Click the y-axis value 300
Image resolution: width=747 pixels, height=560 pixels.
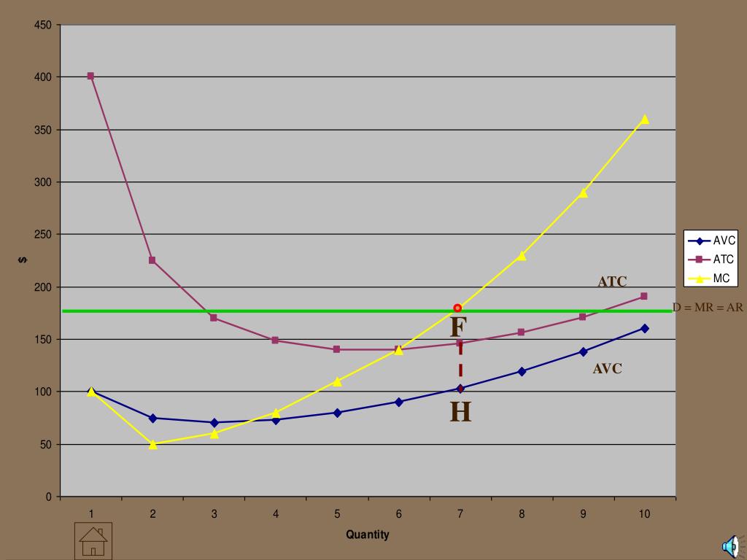click(43, 182)
